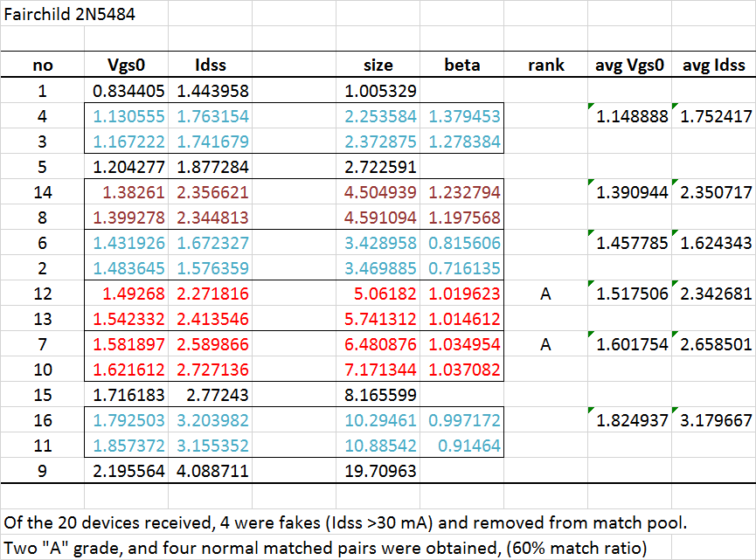Select the Idss cell 3.203982
Image resolution: width=756 pixels, height=560 pixels.
tap(211, 419)
